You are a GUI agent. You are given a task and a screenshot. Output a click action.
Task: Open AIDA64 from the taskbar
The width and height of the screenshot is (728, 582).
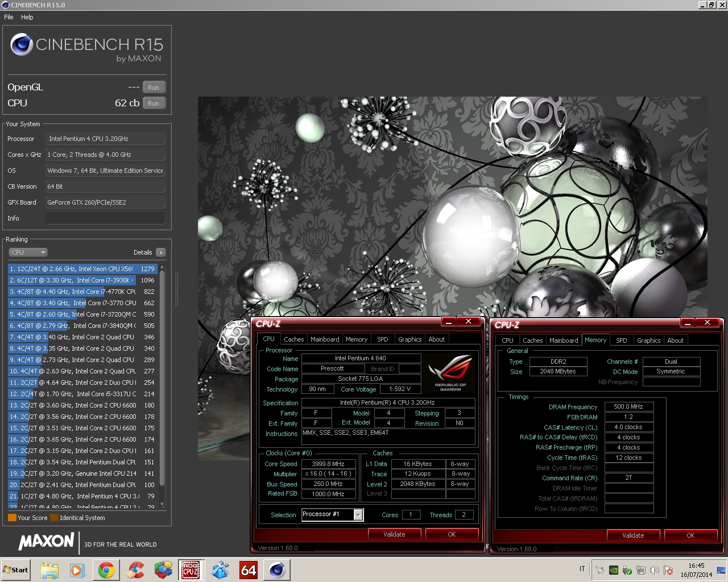pos(249,570)
